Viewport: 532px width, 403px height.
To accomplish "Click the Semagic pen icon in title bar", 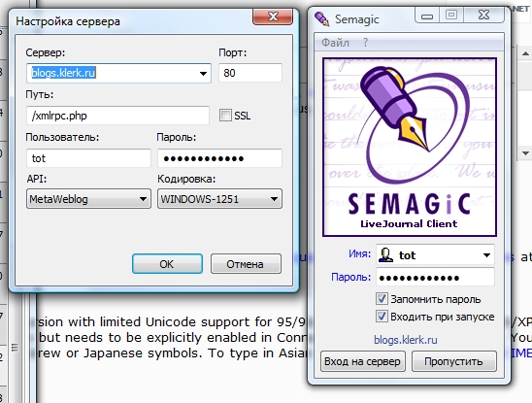I will click(x=321, y=19).
